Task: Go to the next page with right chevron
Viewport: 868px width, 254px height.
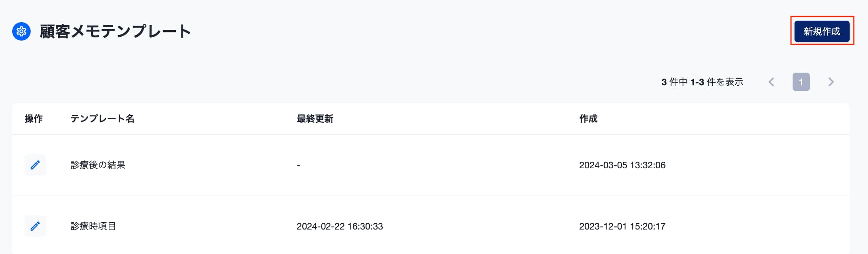Action: (831, 82)
